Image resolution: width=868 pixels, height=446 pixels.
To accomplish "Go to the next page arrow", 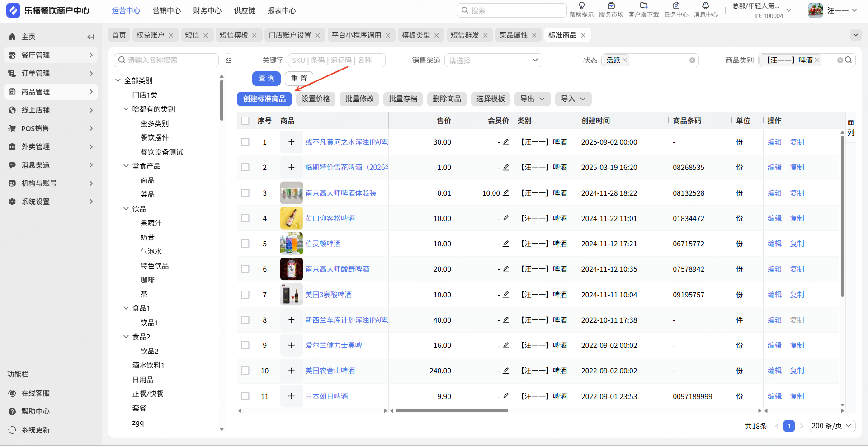I will tap(801, 426).
